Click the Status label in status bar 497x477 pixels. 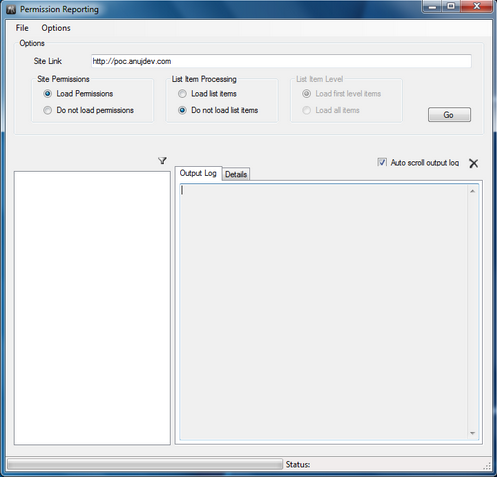(x=298, y=465)
